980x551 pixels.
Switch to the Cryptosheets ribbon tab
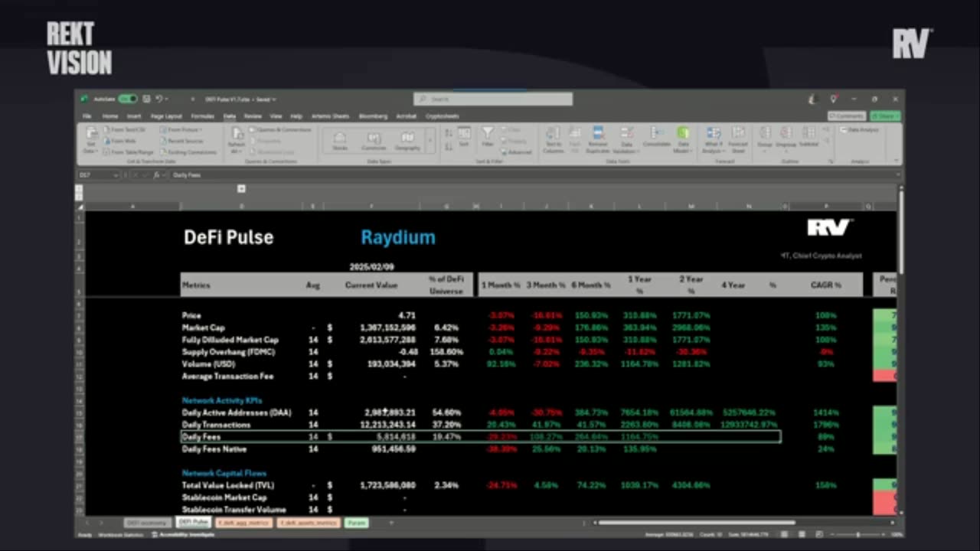[443, 116]
